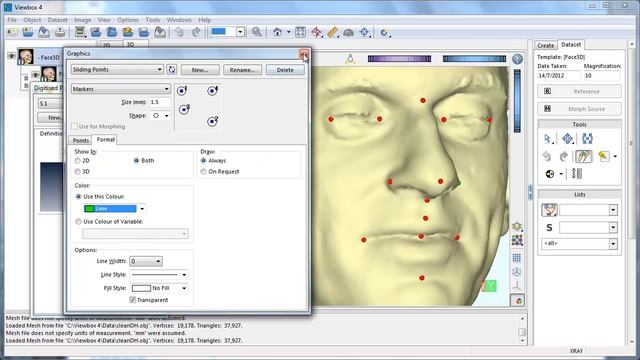The width and height of the screenshot is (640, 360).
Task: Open the Line Width dropdown
Action: point(146,261)
